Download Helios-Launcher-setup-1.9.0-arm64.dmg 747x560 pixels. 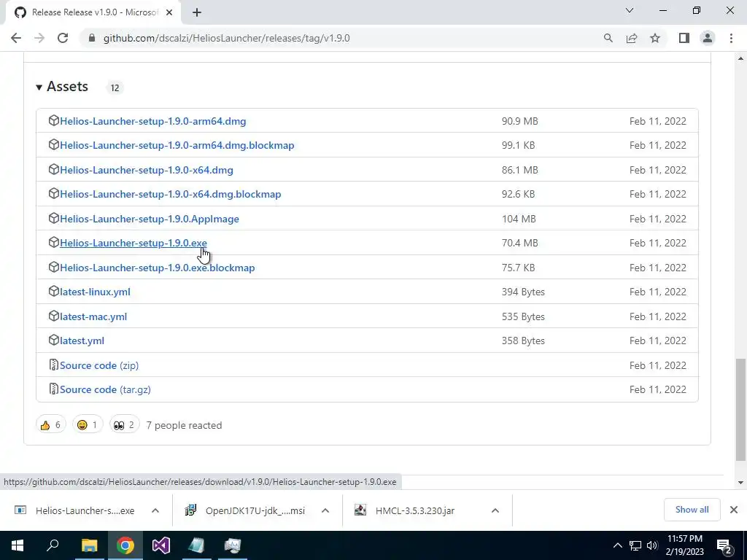coord(153,121)
